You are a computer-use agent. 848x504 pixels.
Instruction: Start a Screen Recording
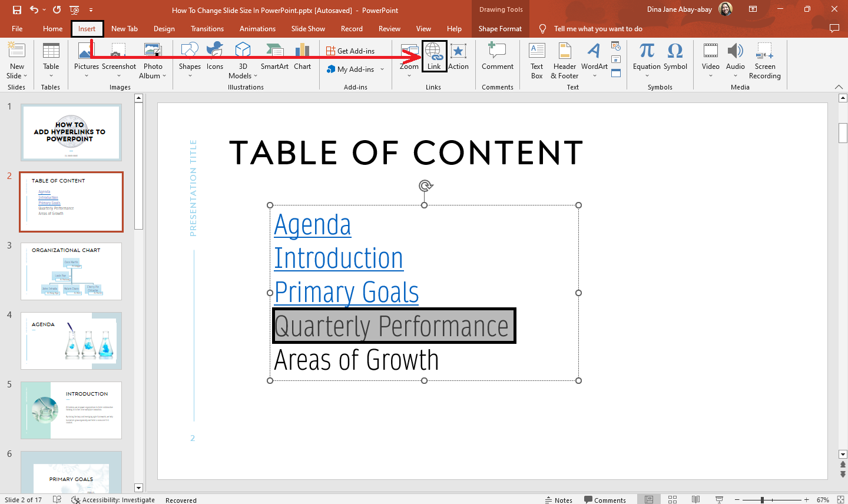[765, 61]
